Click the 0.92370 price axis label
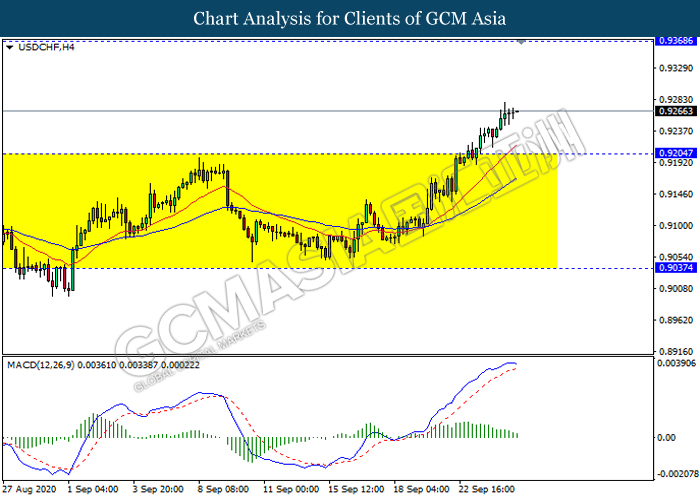This screenshot has width=700, height=500. (x=676, y=131)
